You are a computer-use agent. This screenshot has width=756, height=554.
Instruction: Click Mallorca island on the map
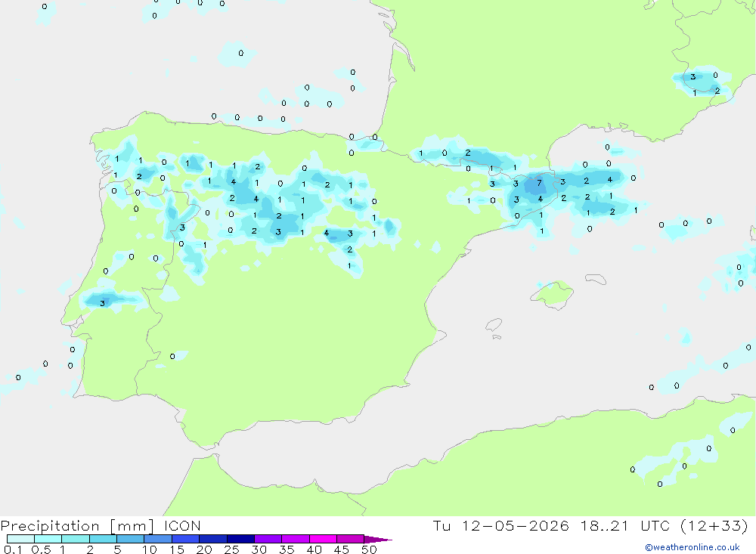[x=553, y=294]
